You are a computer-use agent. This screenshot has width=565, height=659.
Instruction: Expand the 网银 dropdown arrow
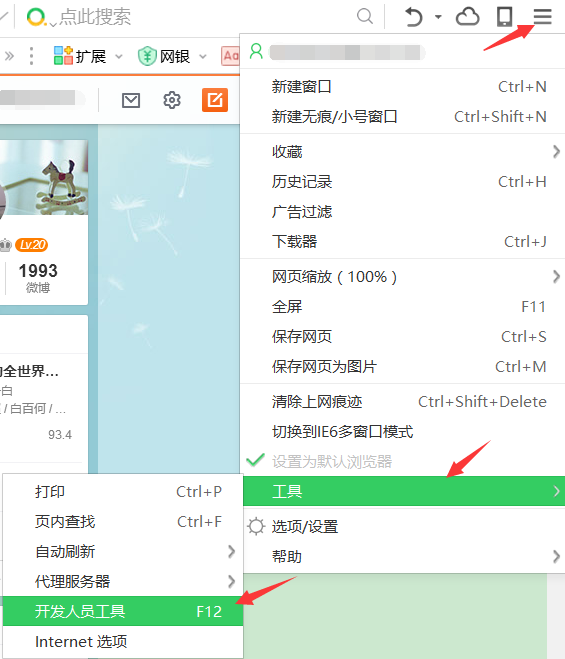click(203, 56)
